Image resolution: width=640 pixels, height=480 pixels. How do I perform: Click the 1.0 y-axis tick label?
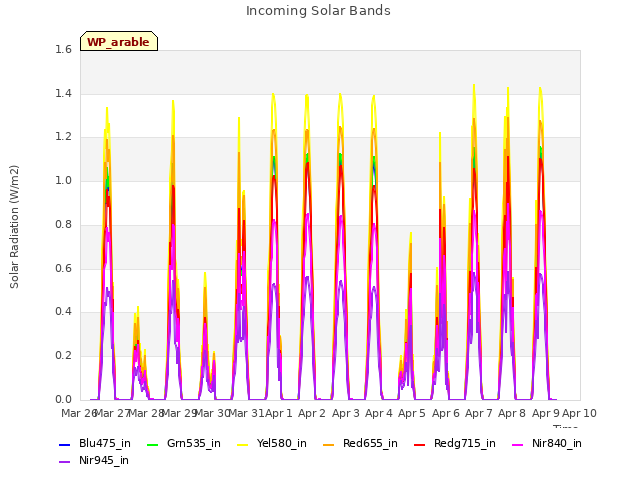[x=63, y=180]
